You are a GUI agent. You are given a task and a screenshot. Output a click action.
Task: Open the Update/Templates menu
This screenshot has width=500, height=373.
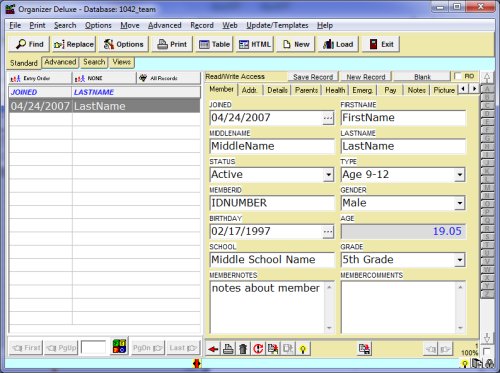pos(277,25)
